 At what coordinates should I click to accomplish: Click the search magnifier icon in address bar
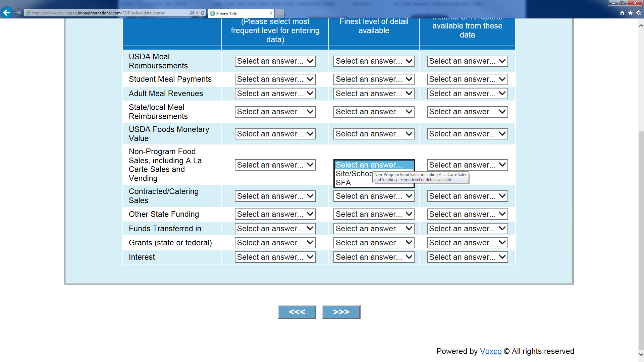192,13
